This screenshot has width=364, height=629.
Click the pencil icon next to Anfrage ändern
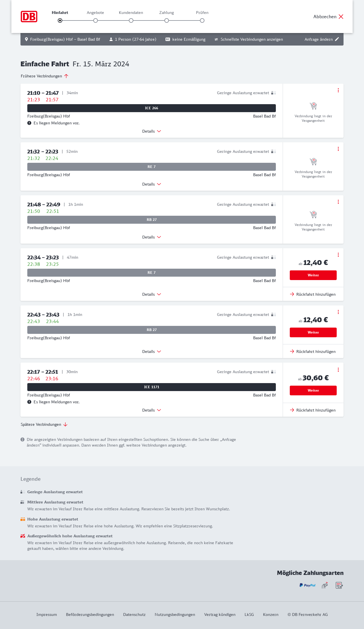click(x=337, y=39)
